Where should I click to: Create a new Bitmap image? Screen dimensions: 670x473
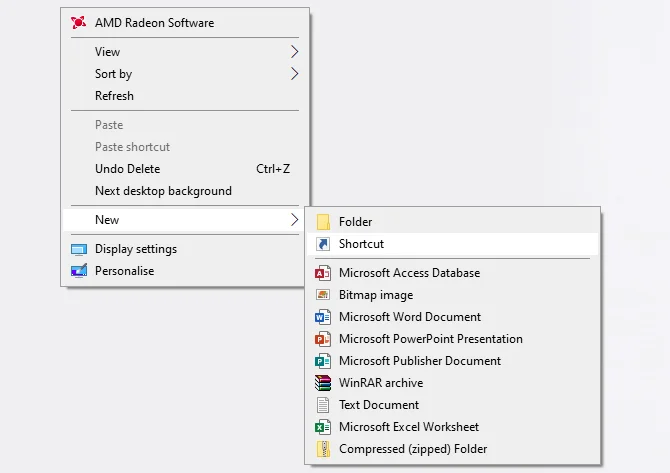point(453,295)
